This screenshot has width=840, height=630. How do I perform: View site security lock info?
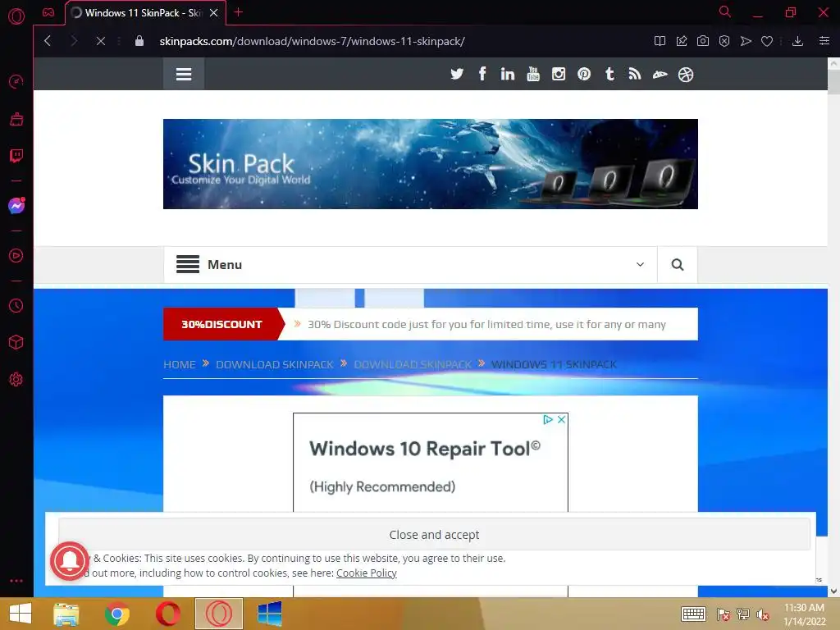[139, 41]
